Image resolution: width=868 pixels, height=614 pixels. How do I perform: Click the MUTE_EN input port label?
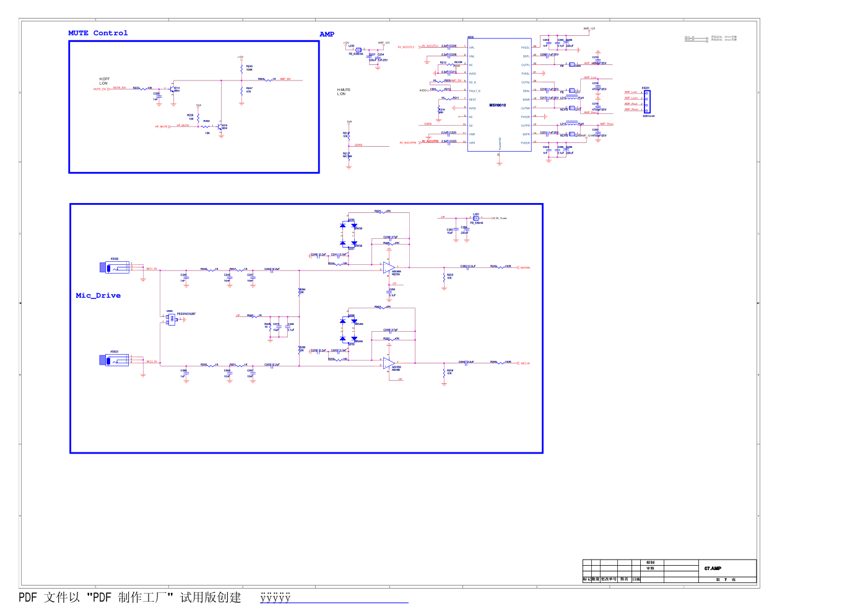pyautogui.click(x=99, y=89)
